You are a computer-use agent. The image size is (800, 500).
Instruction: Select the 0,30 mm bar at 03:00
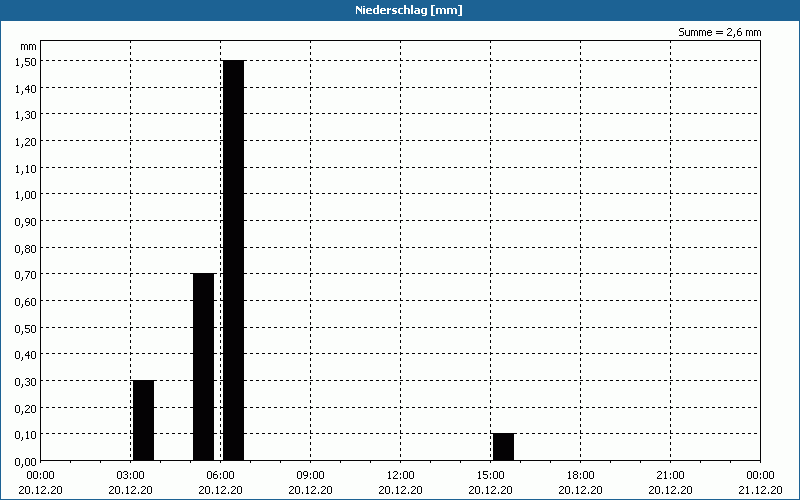[143, 420]
